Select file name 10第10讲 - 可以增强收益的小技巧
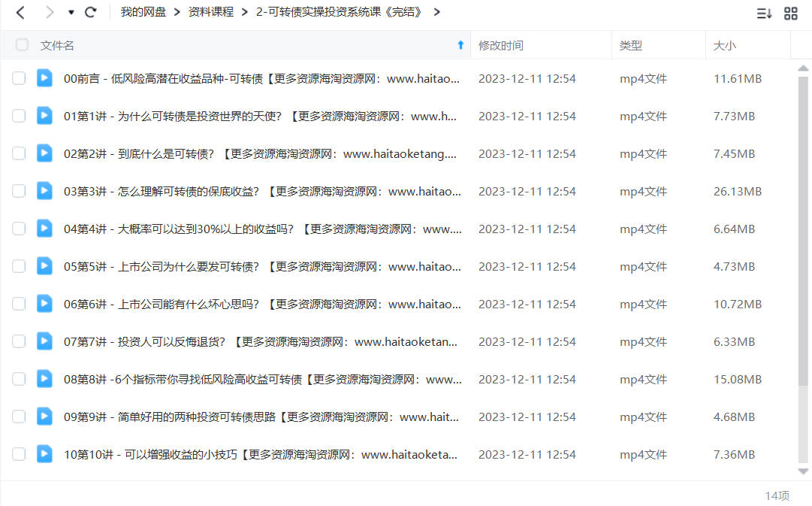This screenshot has width=812, height=506. [261, 455]
